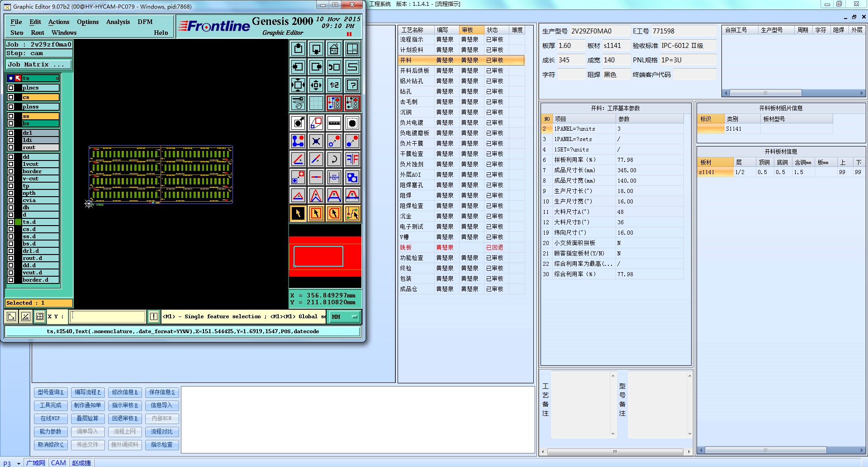This screenshot has height=467, width=868.
Task: Click the 保存信息 button
Action: pos(162,392)
